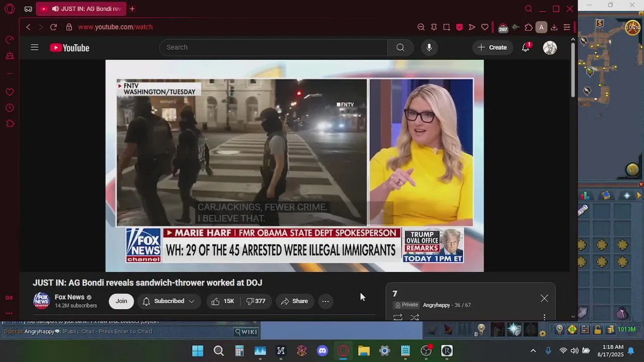Toggle the padlock icon in game bar
Image resolution: width=644 pixels, height=362 pixels.
pos(597,330)
